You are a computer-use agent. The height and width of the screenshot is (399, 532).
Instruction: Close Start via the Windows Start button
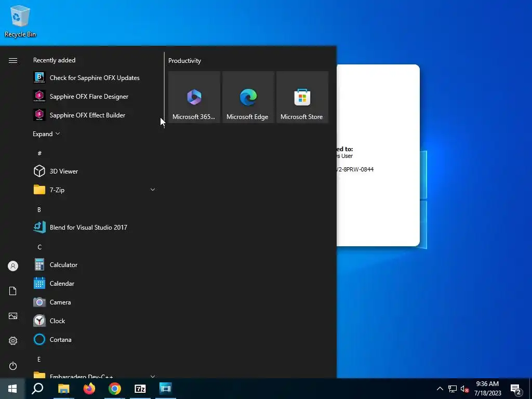(x=12, y=389)
